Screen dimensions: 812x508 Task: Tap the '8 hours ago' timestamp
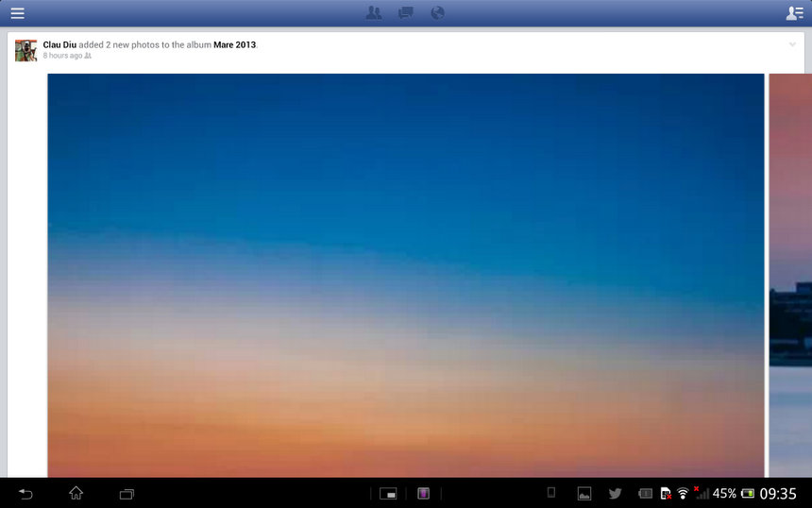click(x=62, y=56)
